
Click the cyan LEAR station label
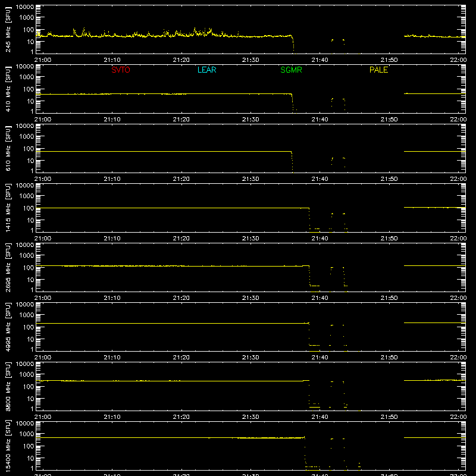click(206, 70)
